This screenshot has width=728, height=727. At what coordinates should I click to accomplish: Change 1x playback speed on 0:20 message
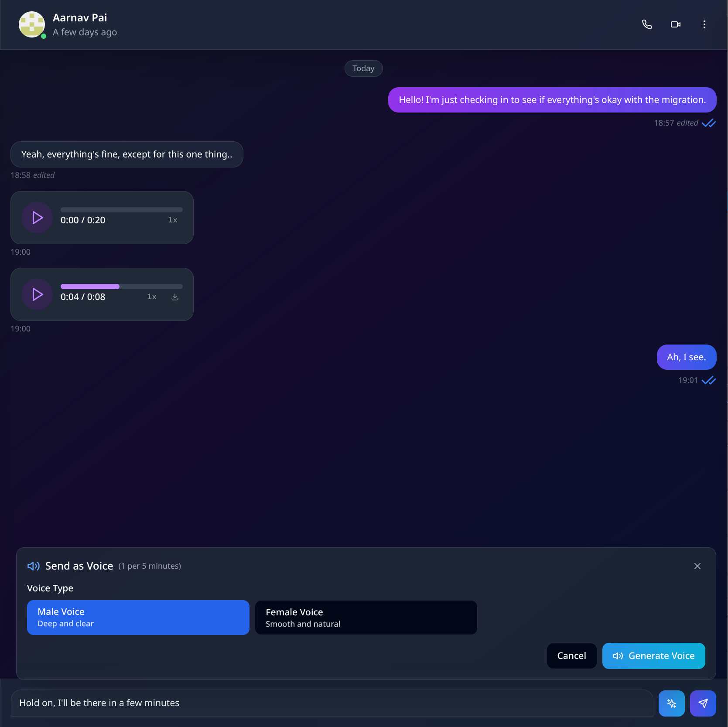173,220
